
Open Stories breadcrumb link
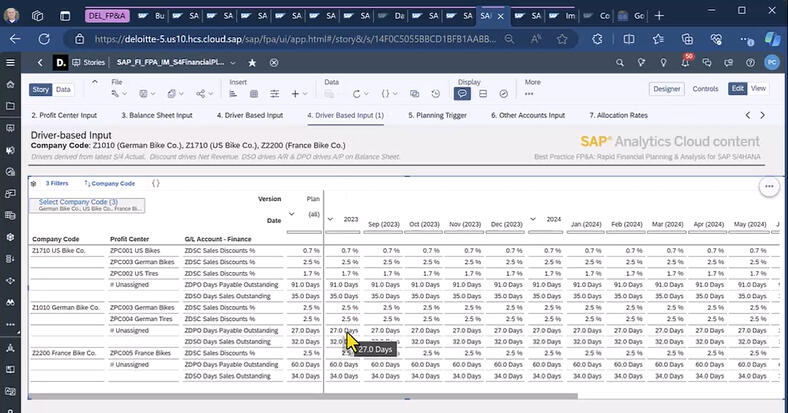(88, 63)
